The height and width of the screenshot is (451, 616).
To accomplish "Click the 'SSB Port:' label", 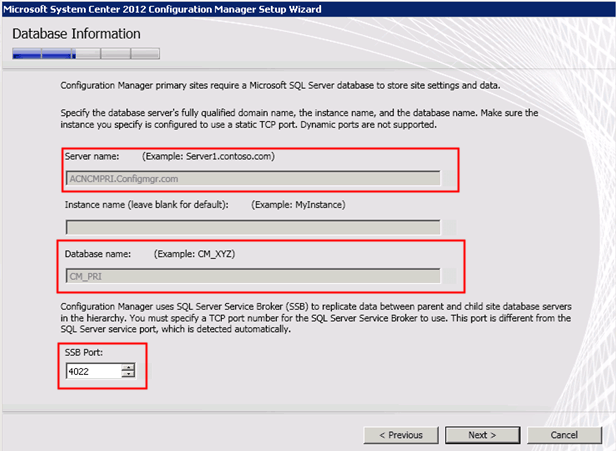I will click(84, 352).
